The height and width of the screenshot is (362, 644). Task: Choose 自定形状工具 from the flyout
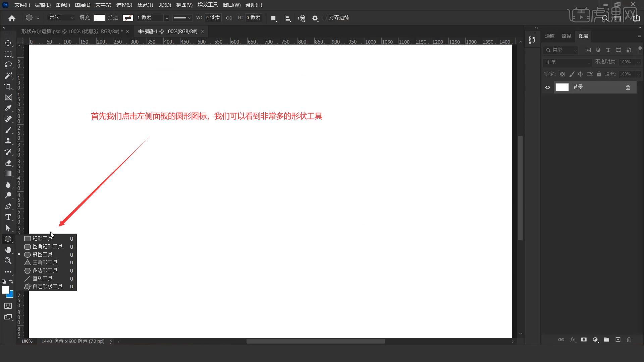47,286
